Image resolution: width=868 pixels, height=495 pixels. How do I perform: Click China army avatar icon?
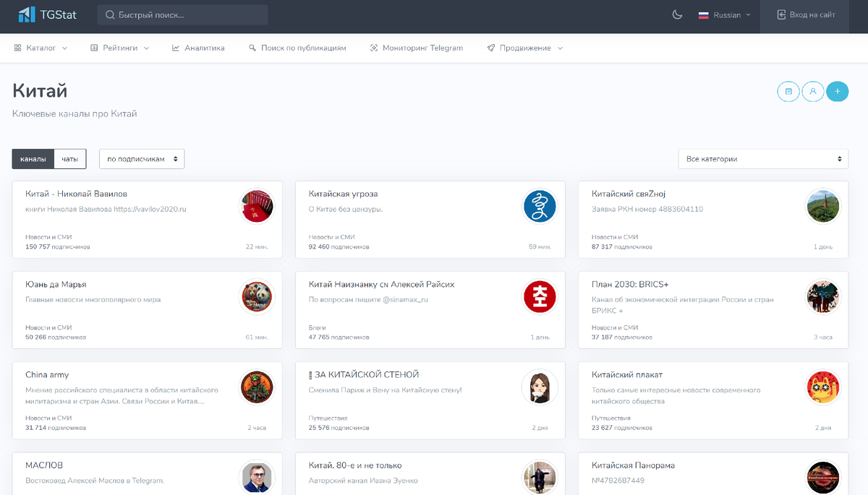click(x=257, y=387)
